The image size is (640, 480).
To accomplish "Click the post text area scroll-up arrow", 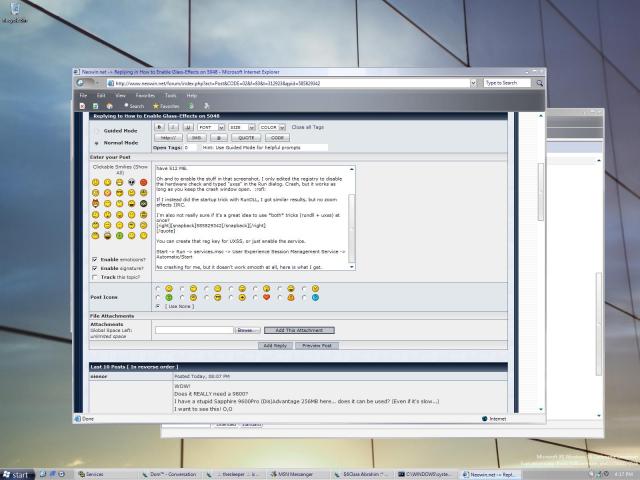I will tap(352, 169).
